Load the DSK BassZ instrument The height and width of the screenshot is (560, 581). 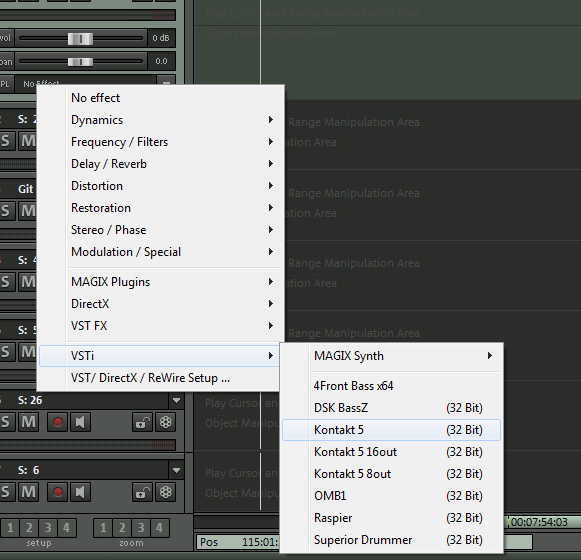coord(391,408)
